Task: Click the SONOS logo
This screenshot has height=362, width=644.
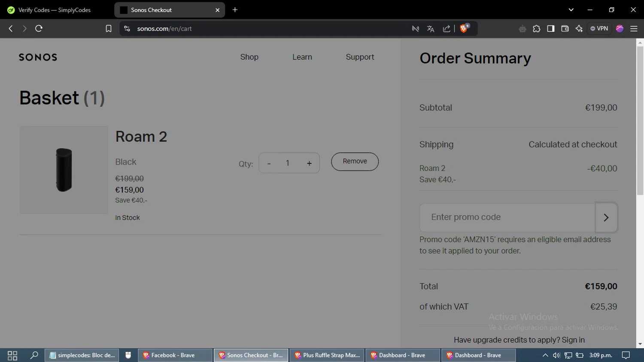Action: tap(38, 57)
